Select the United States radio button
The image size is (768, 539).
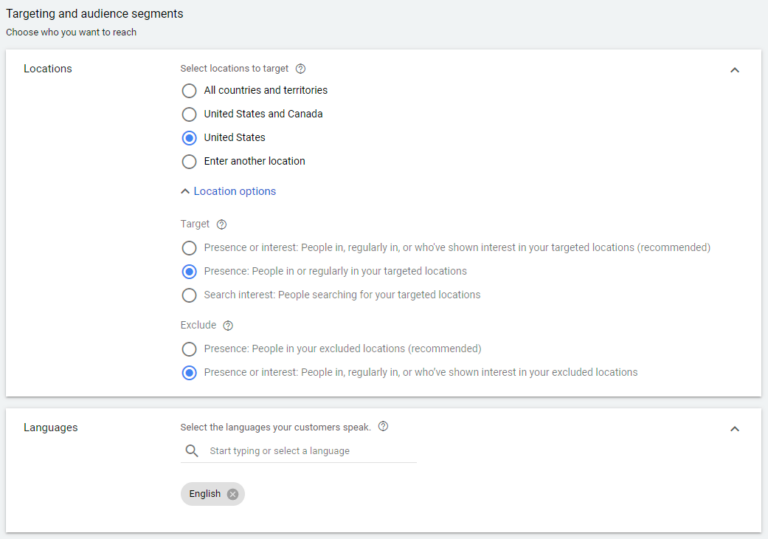click(x=189, y=138)
